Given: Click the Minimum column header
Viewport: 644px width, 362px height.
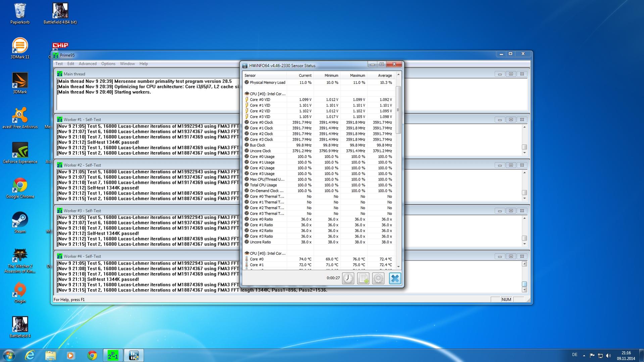Looking at the screenshot, I should pyautogui.click(x=327, y=75).
